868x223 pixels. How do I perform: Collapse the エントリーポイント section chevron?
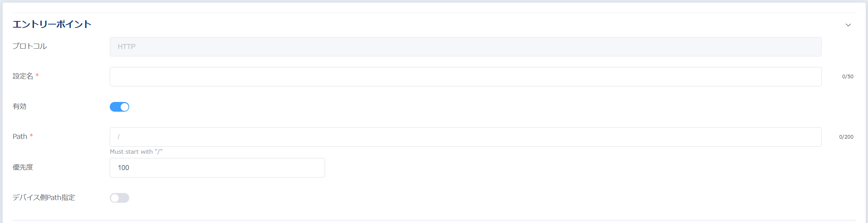coord(848,25)
